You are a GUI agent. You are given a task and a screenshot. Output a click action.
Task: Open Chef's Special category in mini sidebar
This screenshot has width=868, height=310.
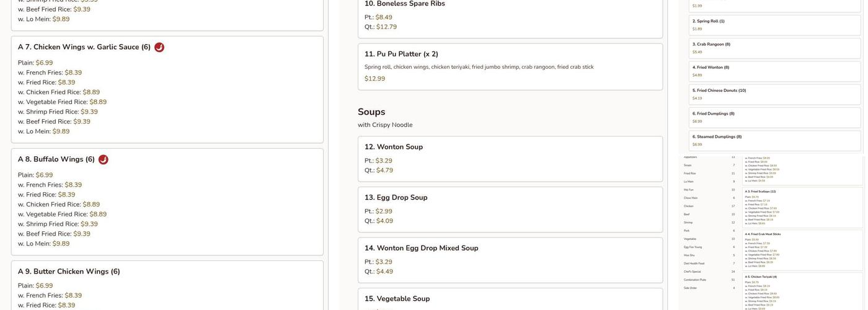(692, 272)
